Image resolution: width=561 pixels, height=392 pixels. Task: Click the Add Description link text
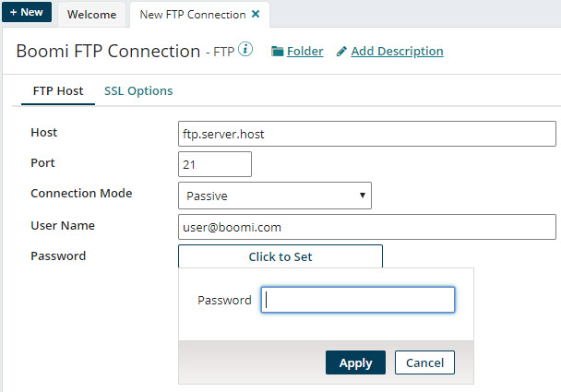(397, 52)
